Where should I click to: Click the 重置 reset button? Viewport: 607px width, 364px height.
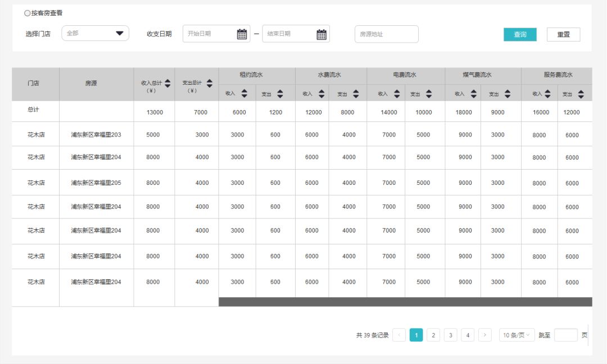(x=563, y=34)
